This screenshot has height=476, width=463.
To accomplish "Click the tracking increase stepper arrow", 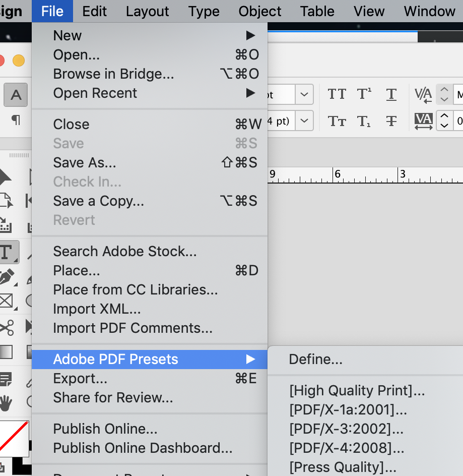I will (x=444, y=115).
